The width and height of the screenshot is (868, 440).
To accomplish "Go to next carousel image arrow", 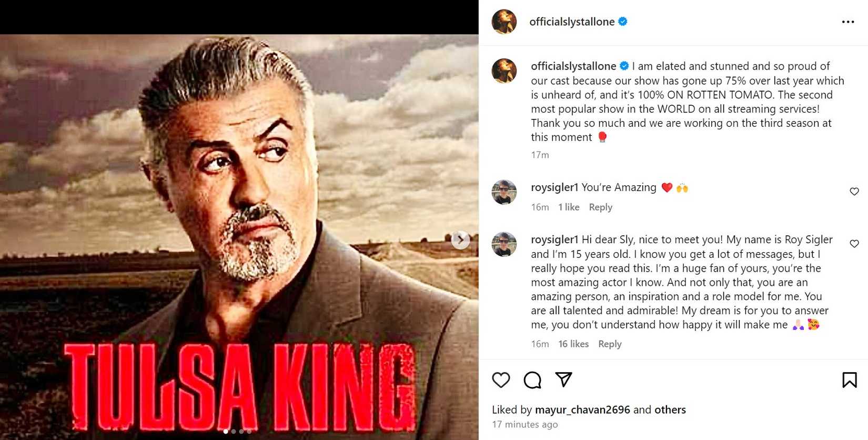I will [x=461, y=239].
